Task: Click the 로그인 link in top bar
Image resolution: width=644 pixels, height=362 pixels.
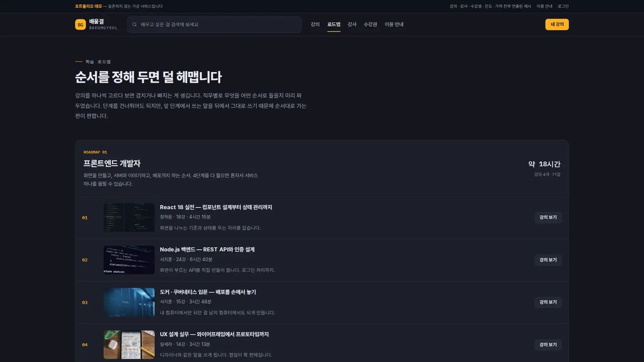Action: point(563,6)
